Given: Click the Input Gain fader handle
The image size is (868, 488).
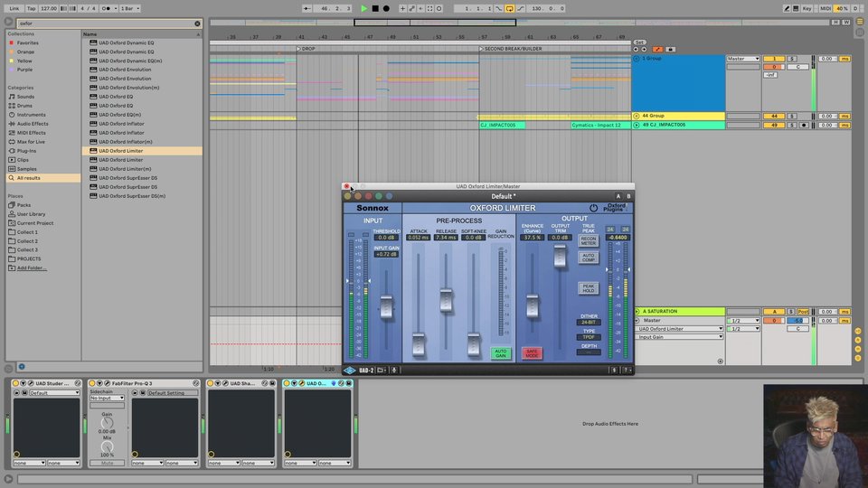Looking at the screenshot, I should 386,307.
